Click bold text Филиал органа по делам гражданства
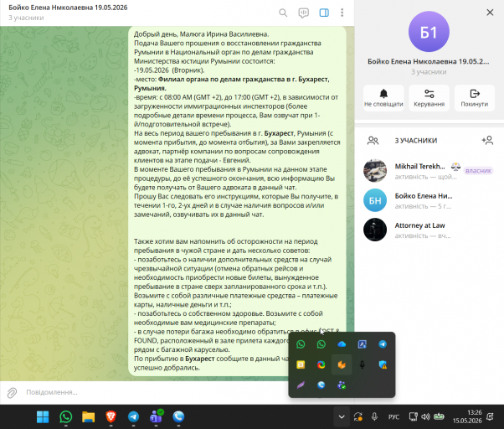 [228, 80]
